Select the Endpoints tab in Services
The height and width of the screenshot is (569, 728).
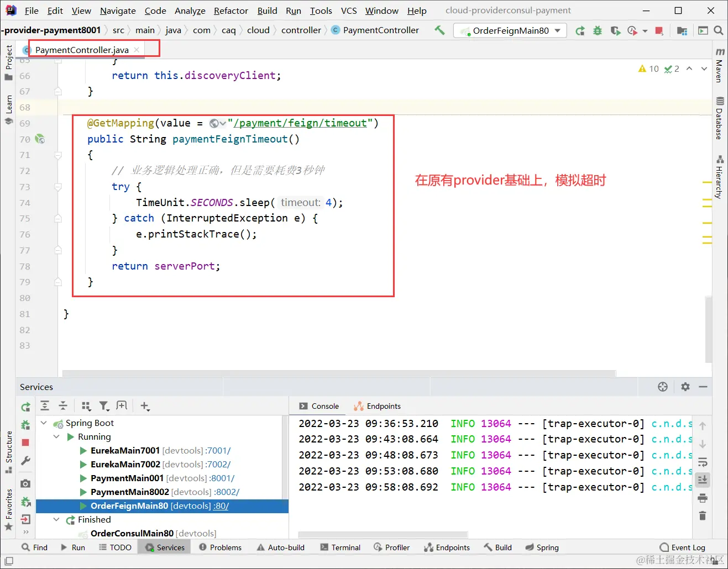pyautogui.click(x=377, y=406)
